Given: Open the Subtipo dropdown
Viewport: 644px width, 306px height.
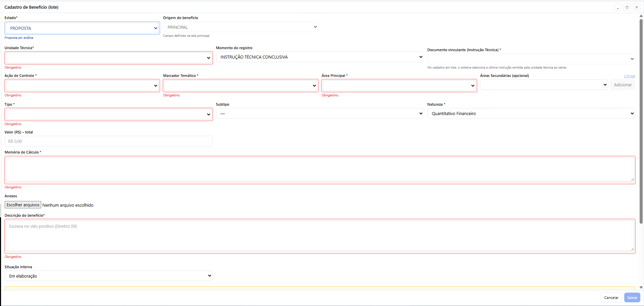Looking at the screenshot, I should point(319,114).
